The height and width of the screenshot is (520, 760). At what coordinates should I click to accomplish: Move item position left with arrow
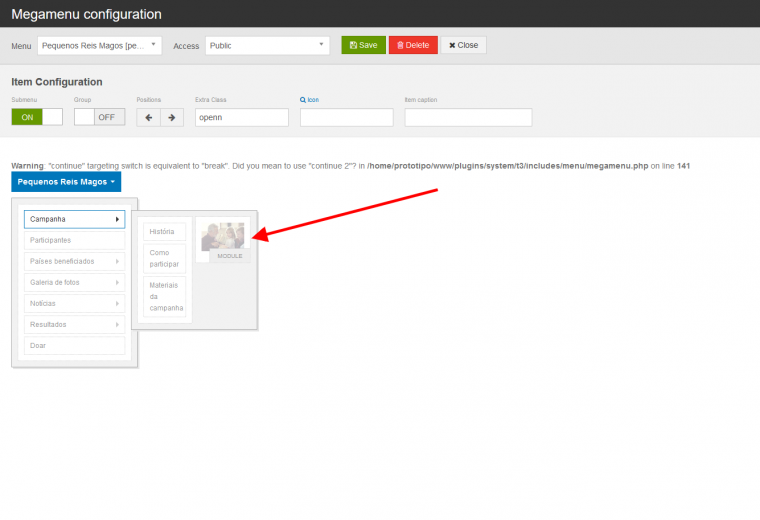[149, 117]
